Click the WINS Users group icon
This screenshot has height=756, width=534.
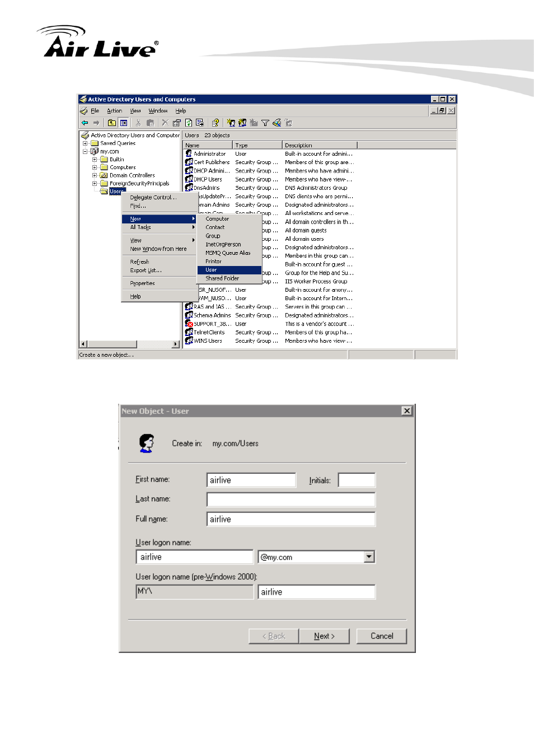189,340
